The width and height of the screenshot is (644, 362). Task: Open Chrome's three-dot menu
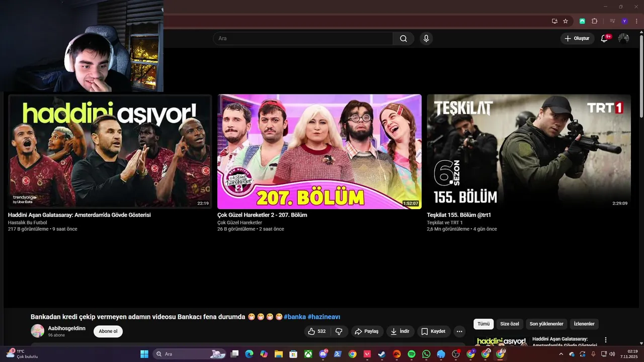[636, 21]
